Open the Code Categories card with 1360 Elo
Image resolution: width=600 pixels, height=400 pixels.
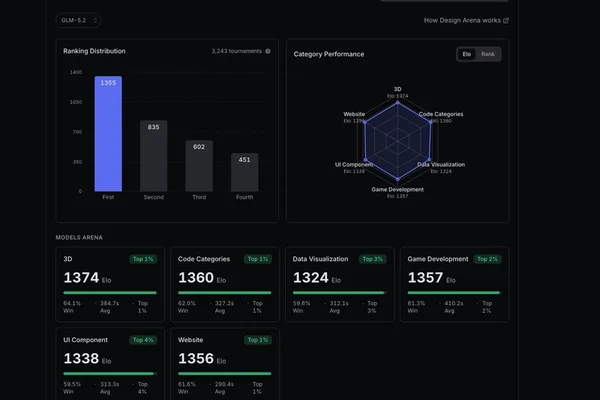point(225,284)
